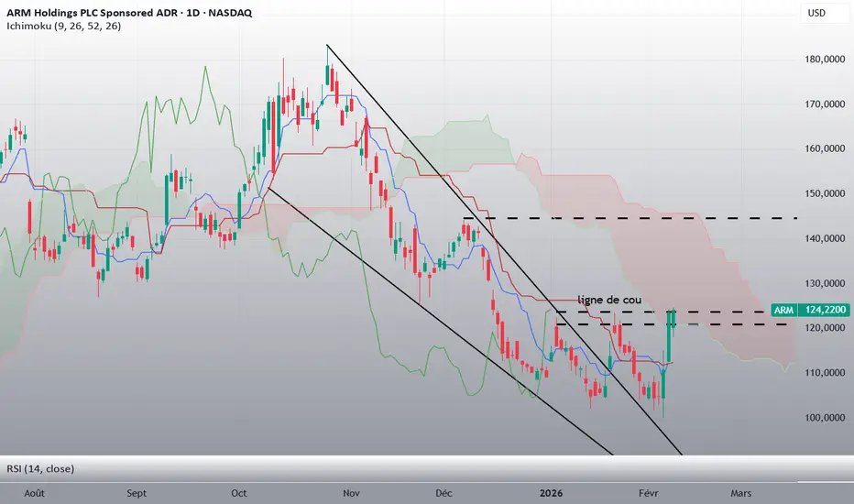Image resolution: width=854 pixels, height=504 pixels.
Task: Click the Déc label on time axis
Action: (443, 493)
